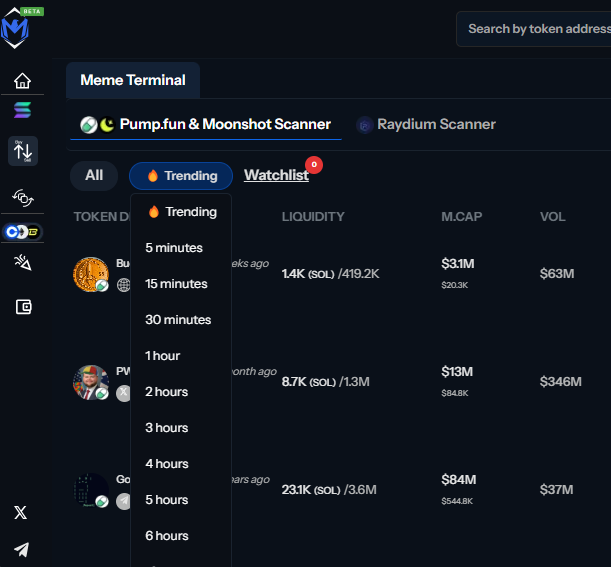Click volume value $63M
The height and width of the screenshot is (567, 611).
pyautogui.click(x=557, y=274)
